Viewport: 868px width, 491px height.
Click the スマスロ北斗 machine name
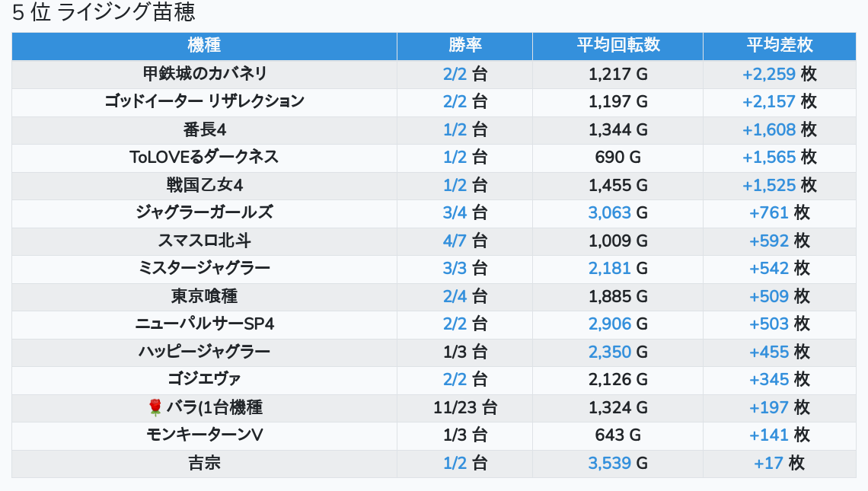204,241
